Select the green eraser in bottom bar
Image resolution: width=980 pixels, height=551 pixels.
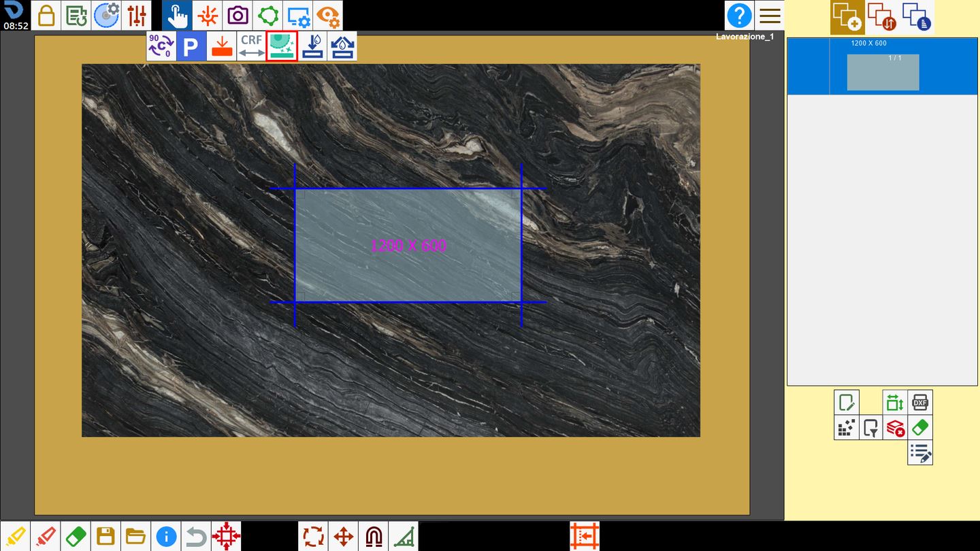pos(76,536)
